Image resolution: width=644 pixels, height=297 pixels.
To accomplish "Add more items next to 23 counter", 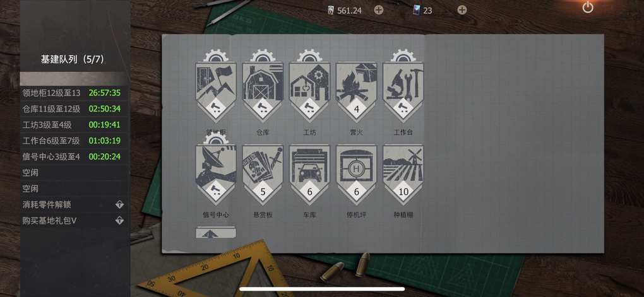I will 462,10.
